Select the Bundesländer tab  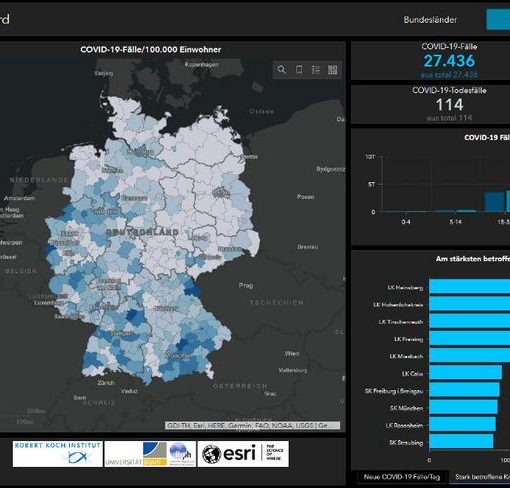pyautogui.click(x=430, y=20)
